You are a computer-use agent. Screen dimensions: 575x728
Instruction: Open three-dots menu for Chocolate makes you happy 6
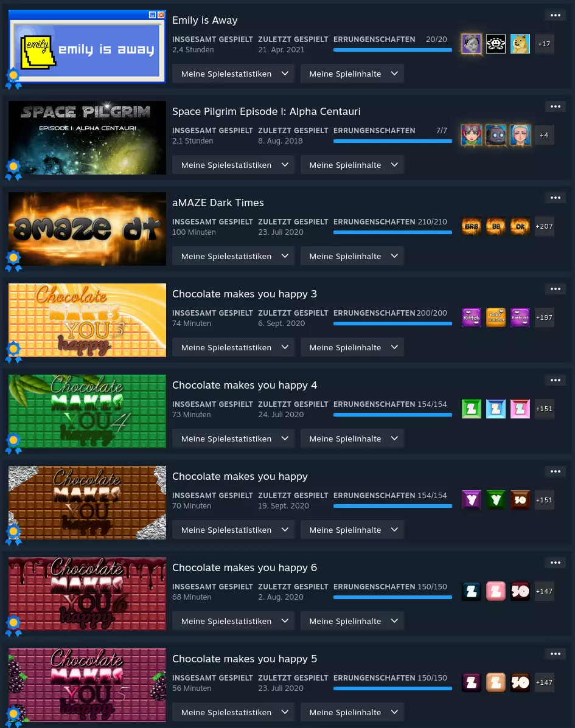pos(556,563)
